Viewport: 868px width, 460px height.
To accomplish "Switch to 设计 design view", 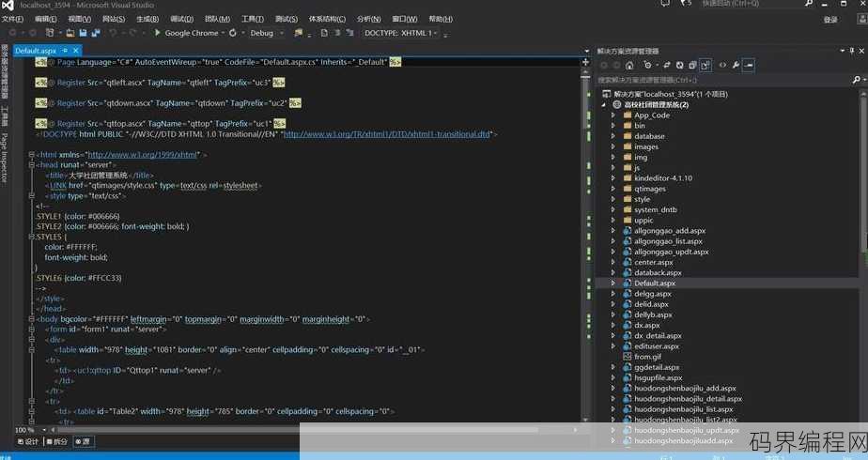I will point(28,441).
